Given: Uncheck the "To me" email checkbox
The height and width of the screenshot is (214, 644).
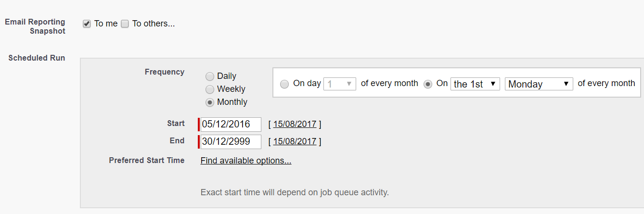Looking at the screenshot, I should (87, 24).
